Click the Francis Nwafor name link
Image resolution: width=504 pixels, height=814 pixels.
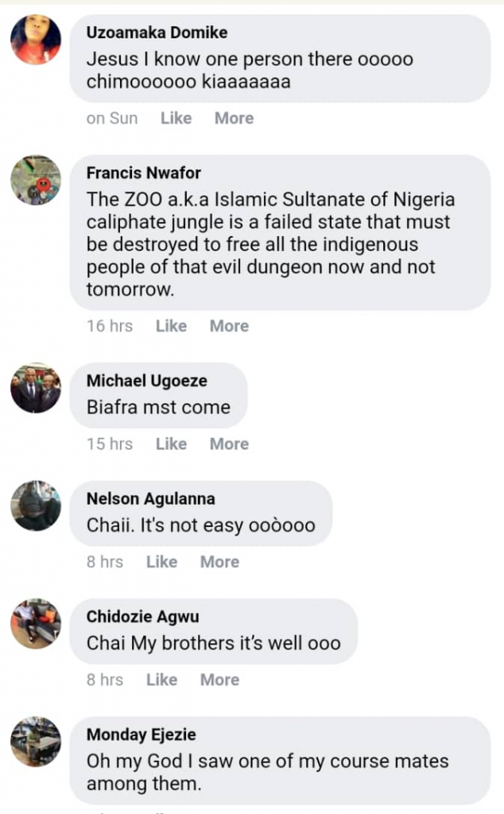click(x=144, y=173)
